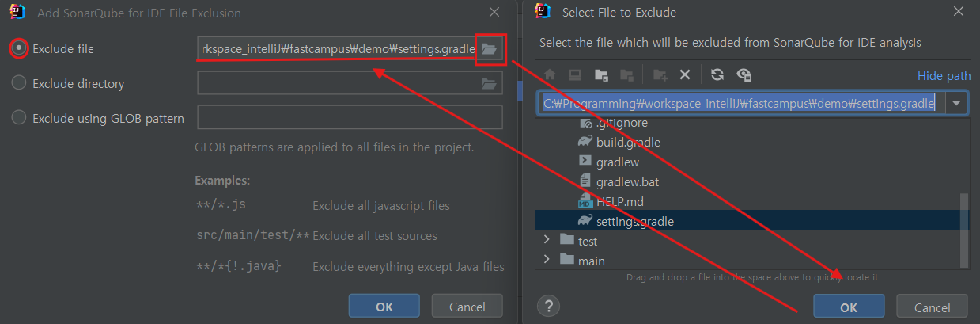Click the Exclude file path field
This screenshot has width=980, height=324.
337,49
